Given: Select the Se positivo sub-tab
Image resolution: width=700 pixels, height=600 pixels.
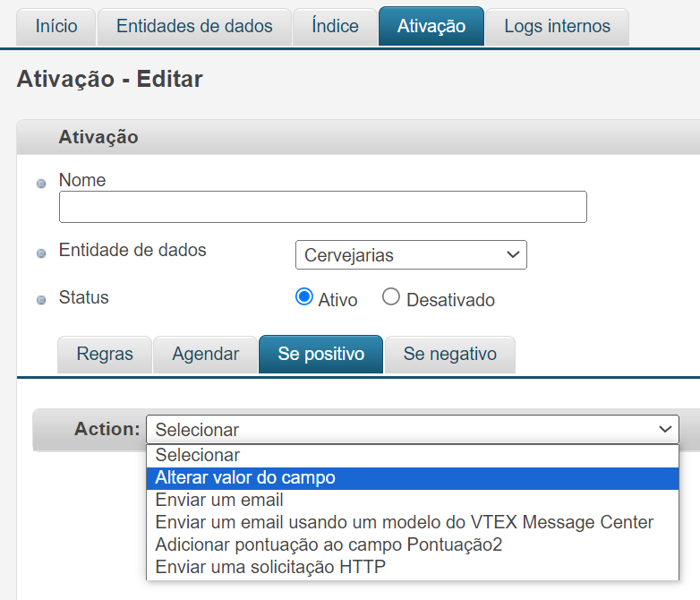Looking at the screenshot, I should pyautogui.click(x=320, y=355).
